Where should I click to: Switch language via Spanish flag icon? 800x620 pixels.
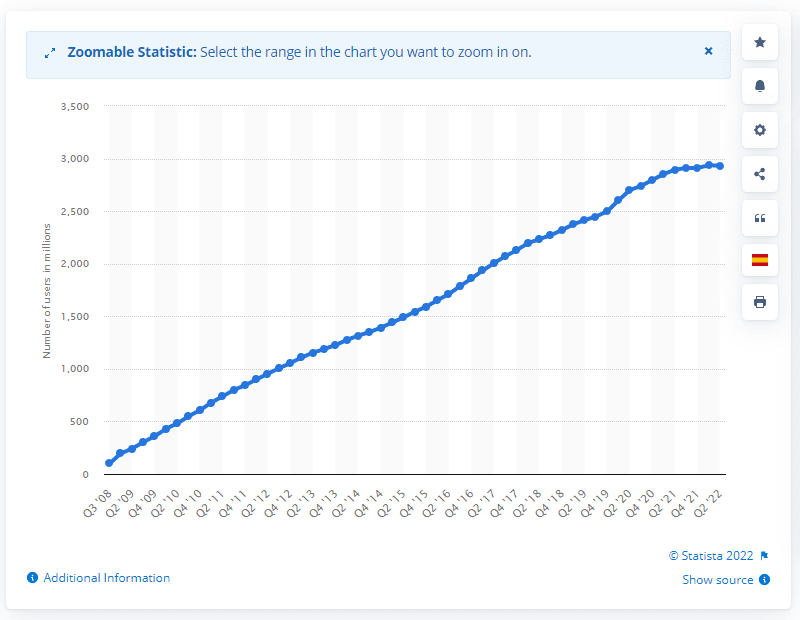pos(760,260)
